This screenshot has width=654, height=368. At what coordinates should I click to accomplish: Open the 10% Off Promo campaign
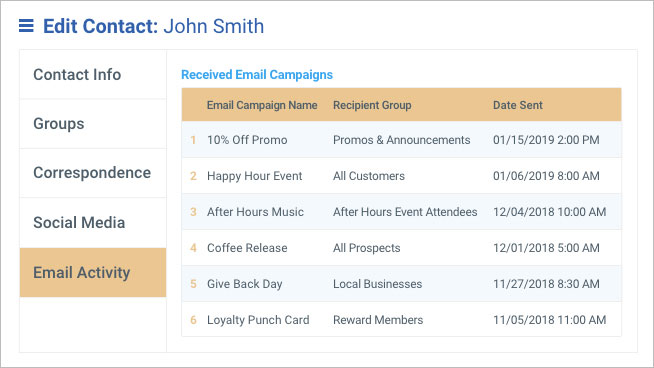[247, 140]
